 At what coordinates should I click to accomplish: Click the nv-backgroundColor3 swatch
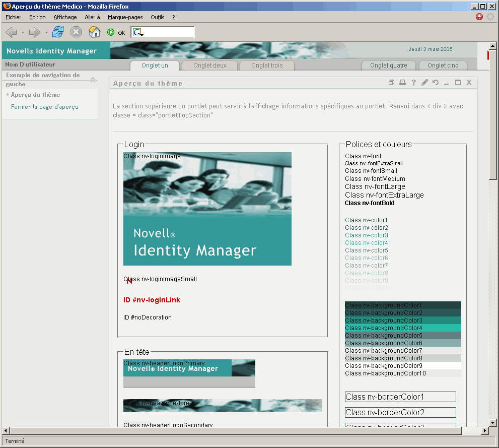point(403,321)
